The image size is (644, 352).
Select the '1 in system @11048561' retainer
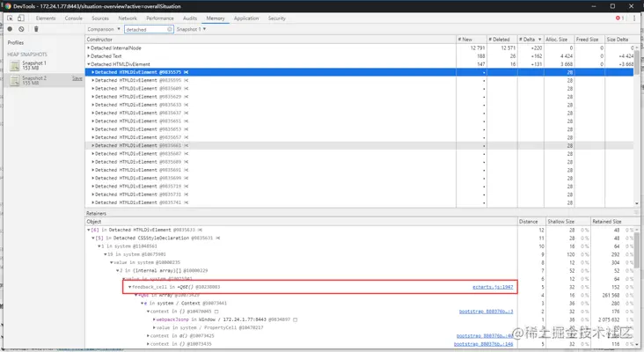[359, 246]
